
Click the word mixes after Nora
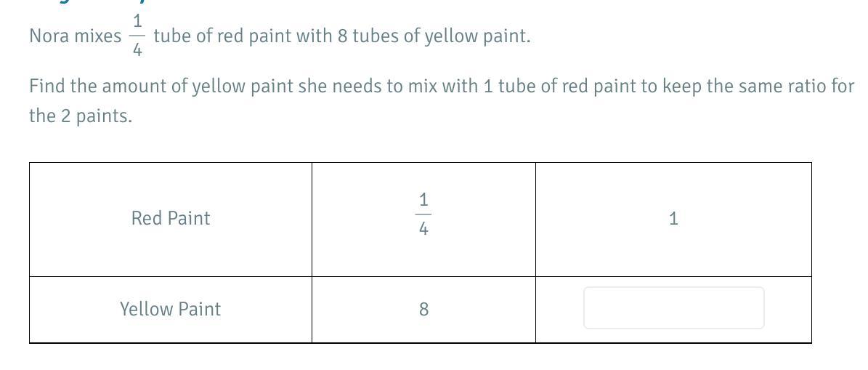(x=98, y=36)
